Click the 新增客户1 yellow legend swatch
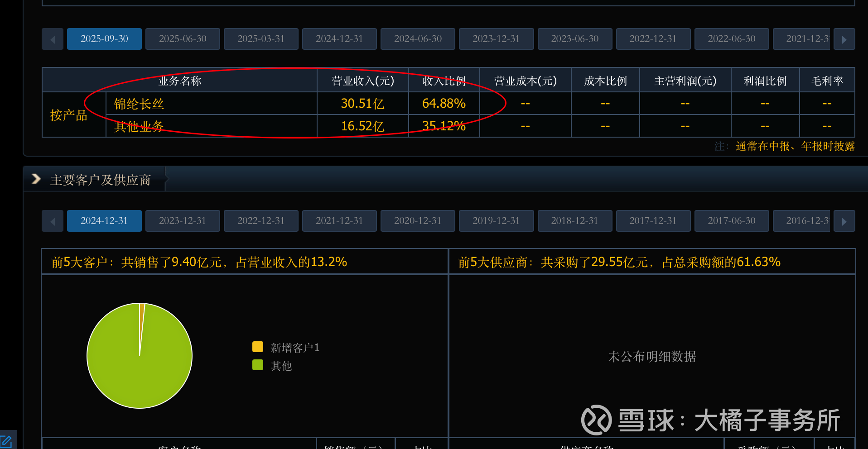Screen dimensions: 868x449 tap(258, 347)
